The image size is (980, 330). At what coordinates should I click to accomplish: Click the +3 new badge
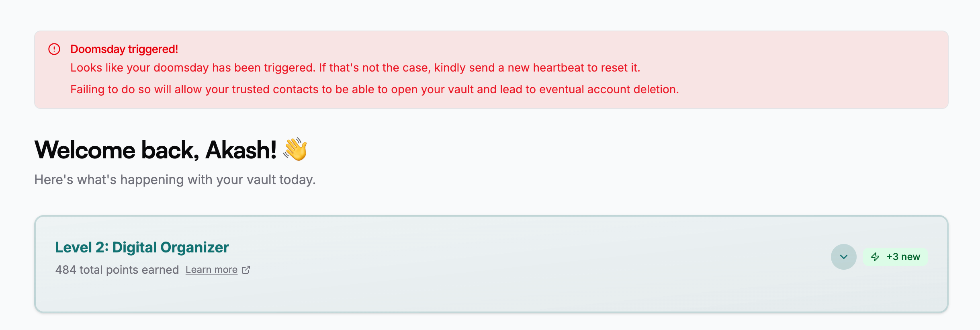[x=895, y=257]
